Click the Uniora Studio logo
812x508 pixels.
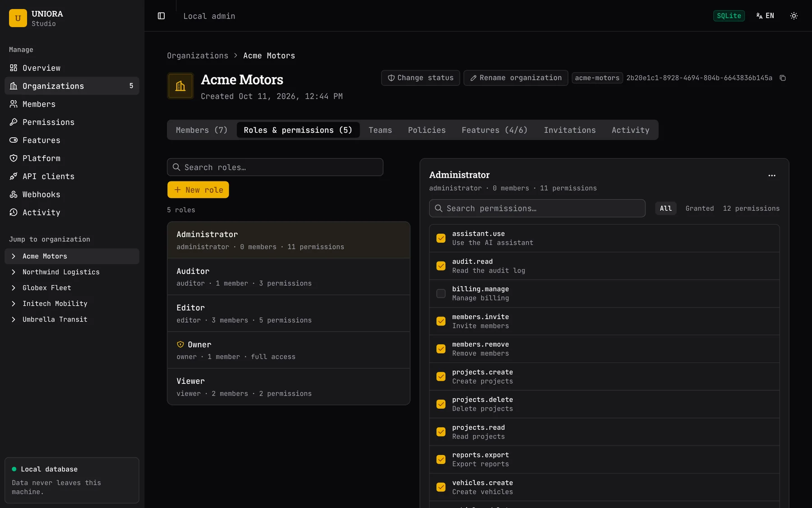coord(18,18)
